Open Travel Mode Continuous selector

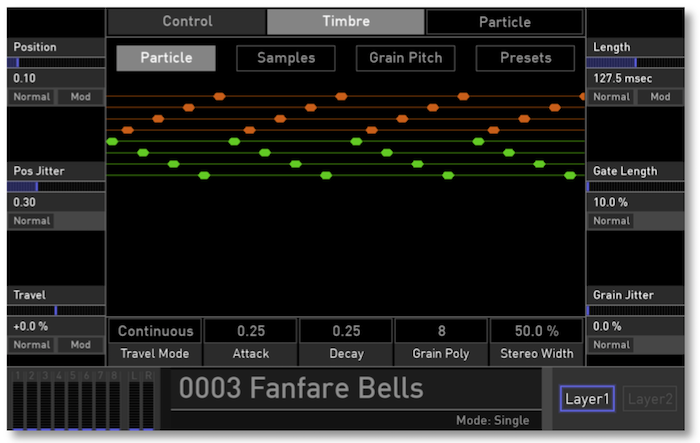coord(155,331)
